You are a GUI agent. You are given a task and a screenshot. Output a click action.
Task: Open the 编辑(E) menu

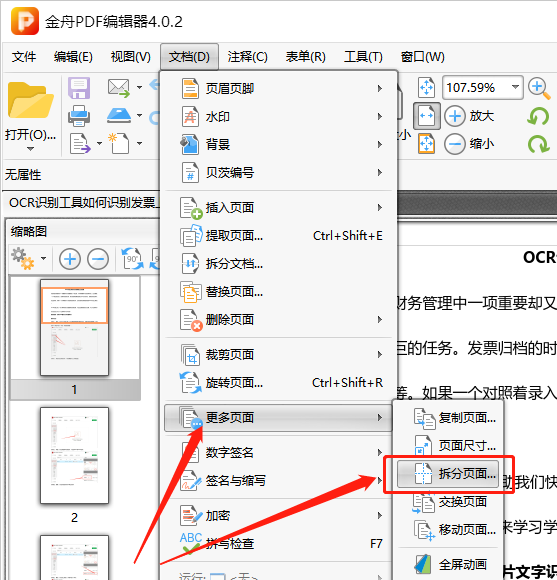73,57
